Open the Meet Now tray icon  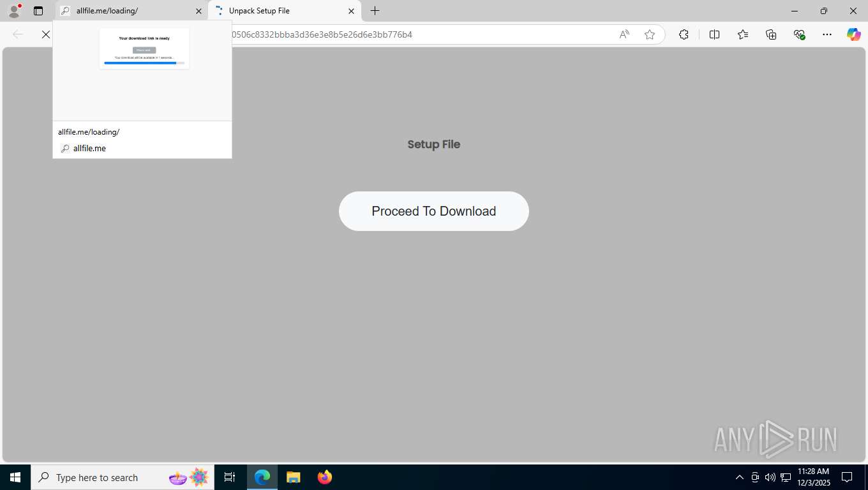[755, 477]
